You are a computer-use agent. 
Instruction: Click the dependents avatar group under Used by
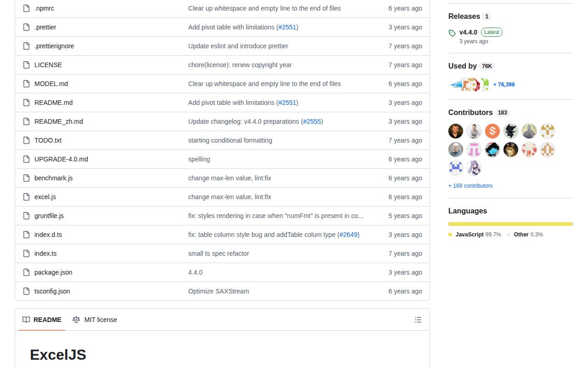pyautogui.click(x=469, y=85)
